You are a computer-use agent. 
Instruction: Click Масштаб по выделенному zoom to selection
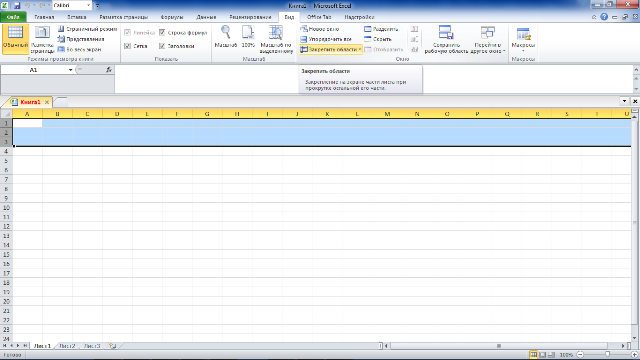coord(276,39)
